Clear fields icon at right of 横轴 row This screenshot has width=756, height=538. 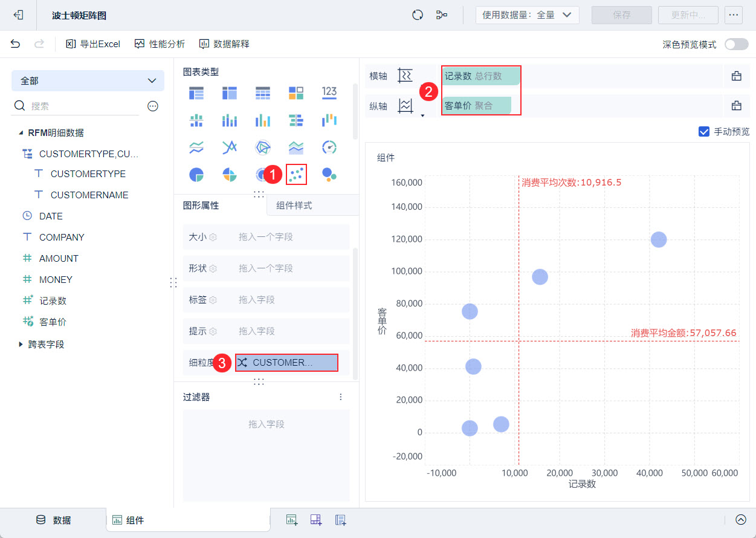pos(737,76)
